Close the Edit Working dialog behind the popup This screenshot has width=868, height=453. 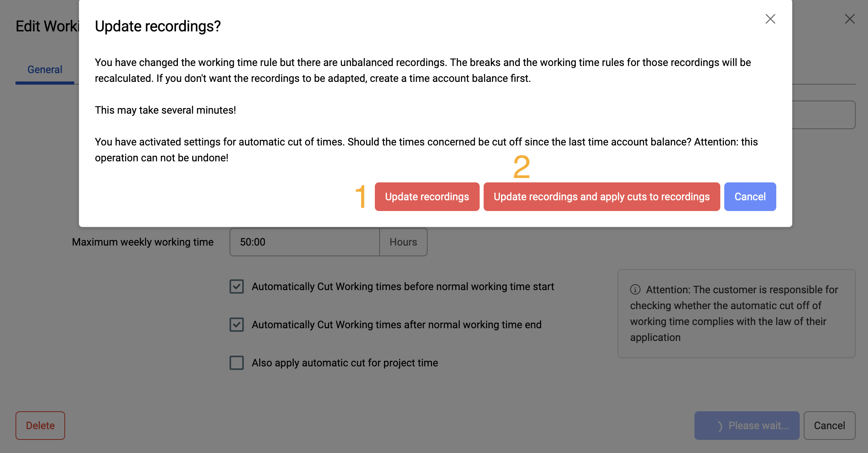[850, 19]
